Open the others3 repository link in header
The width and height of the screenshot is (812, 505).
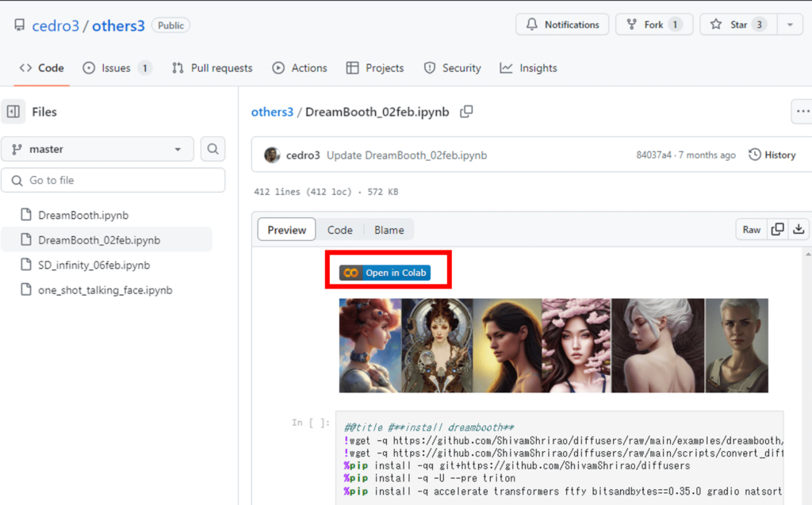click(x=118, y=25)
